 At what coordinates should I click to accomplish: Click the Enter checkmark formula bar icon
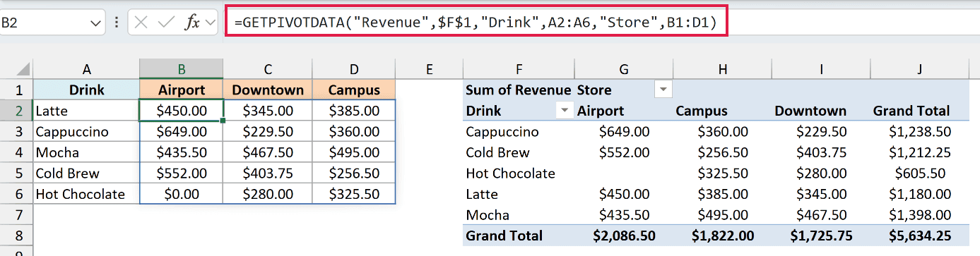coord(166,23)
